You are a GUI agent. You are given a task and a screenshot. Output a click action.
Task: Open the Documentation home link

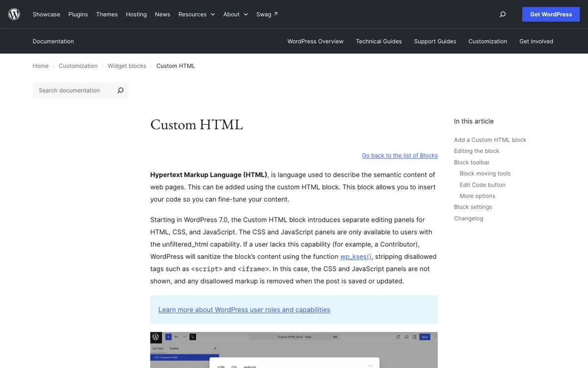pos(53,41)
